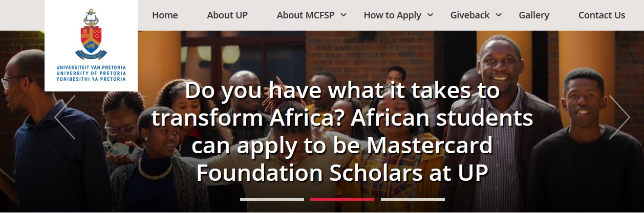The image size is (644, 213).
Task: Open the Contact Us page
Action: (x=602, y=15)
